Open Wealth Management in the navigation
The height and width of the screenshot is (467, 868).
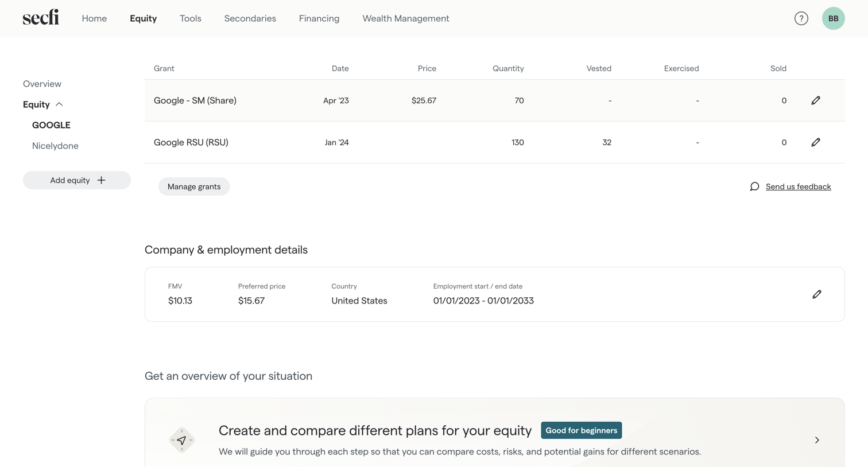click(x=406, y=18)
